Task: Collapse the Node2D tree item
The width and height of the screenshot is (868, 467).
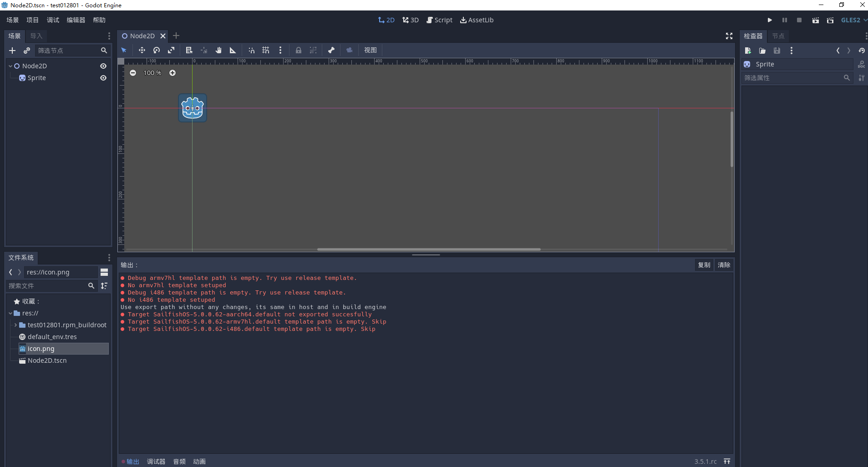Action: pos(10,66)
